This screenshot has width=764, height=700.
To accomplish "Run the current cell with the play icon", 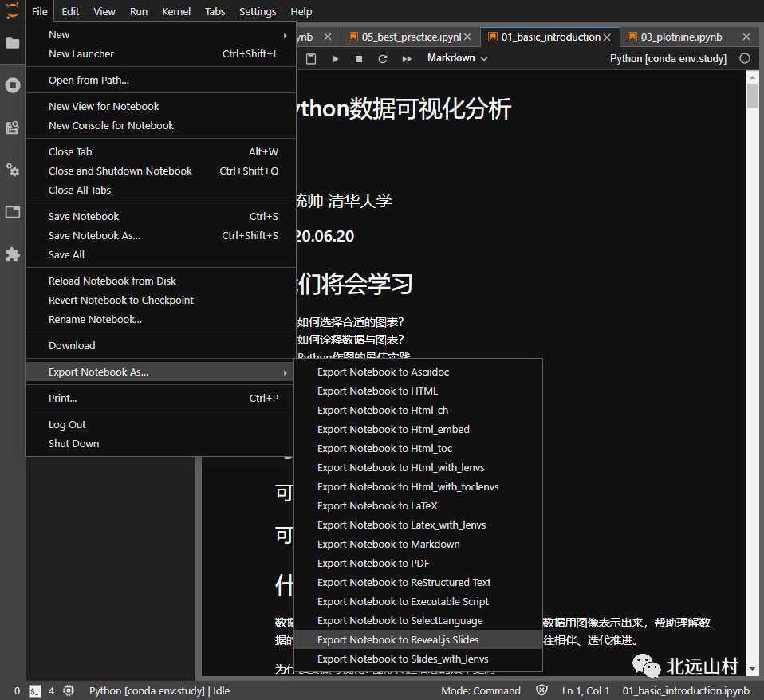I will (x=335, y=57).
